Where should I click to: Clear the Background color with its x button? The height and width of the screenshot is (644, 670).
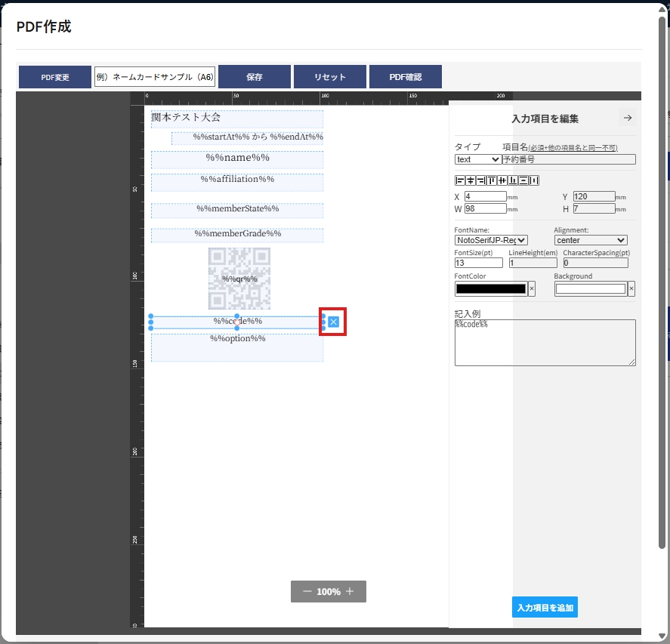click(631, 288)
